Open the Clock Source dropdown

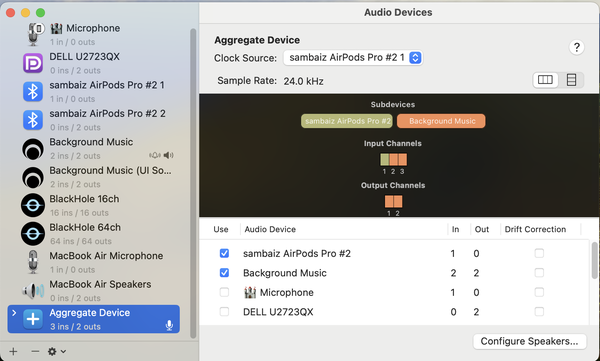(353, 58)
